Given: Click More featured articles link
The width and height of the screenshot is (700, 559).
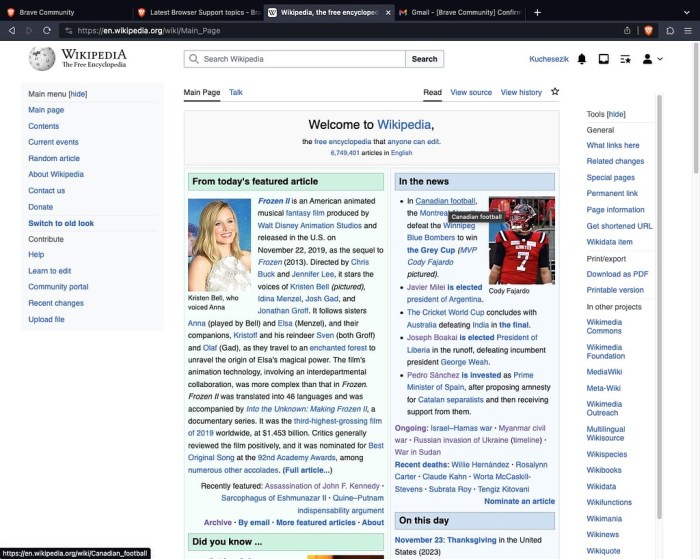Looking at the screenshot, I should (316, 522).
